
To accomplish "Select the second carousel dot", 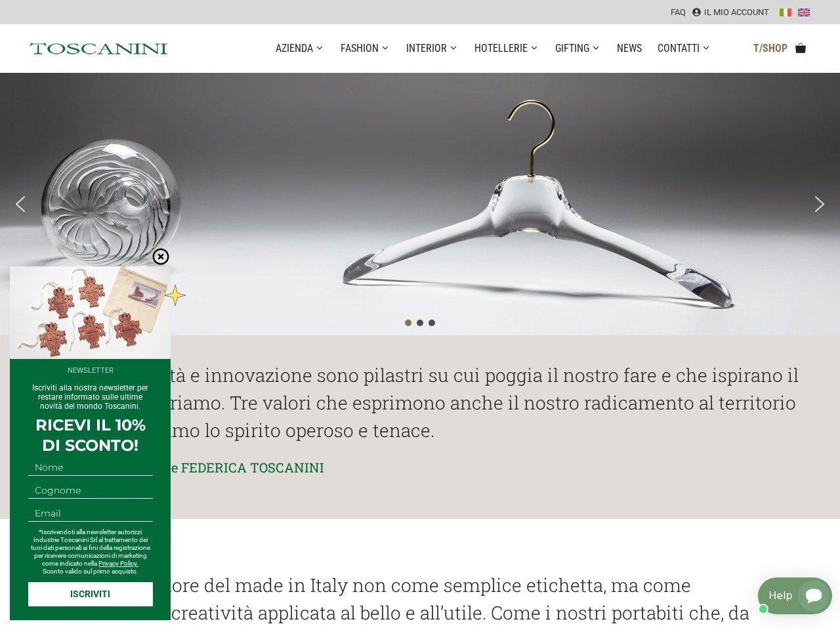I will (x=420, y=323).
